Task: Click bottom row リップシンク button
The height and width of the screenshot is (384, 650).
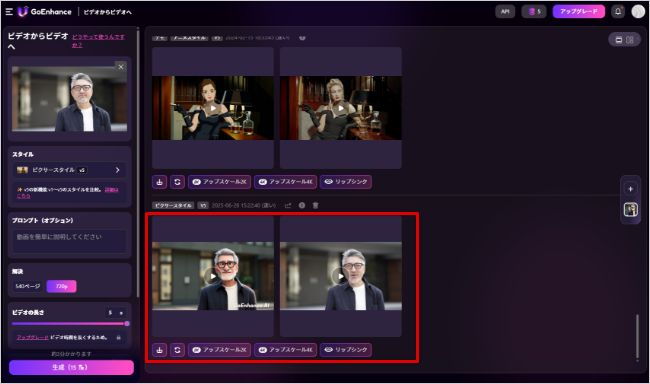Action: [346, 350]
